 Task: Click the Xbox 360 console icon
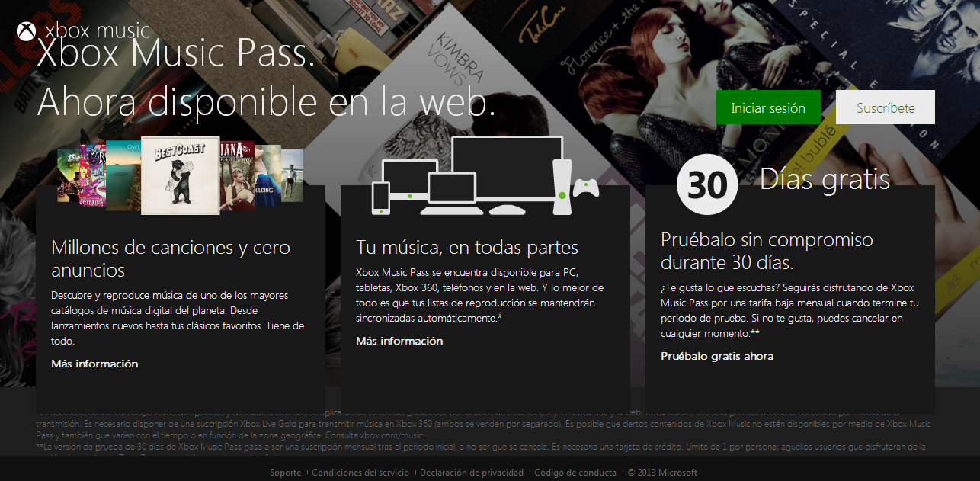pyautogui.click(x=563, y=186)
